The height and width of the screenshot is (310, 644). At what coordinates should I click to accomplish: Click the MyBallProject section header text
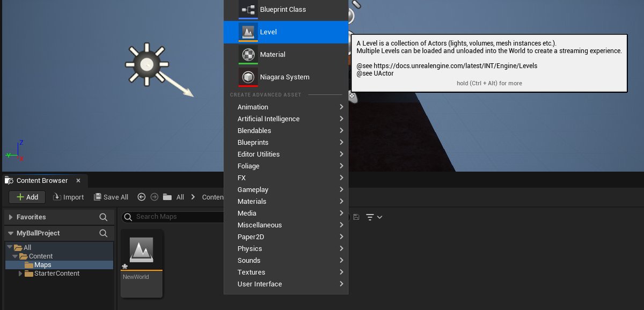[x=38, y=233]
